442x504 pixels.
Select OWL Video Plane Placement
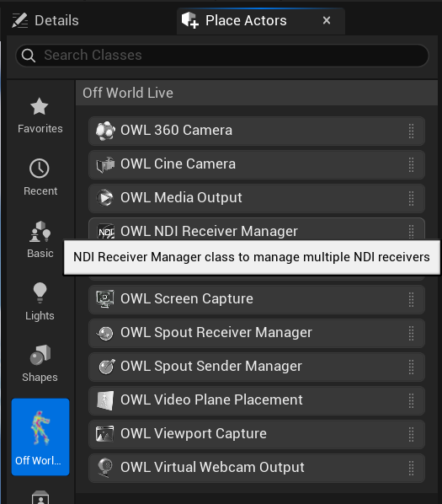tap(257, 400)
